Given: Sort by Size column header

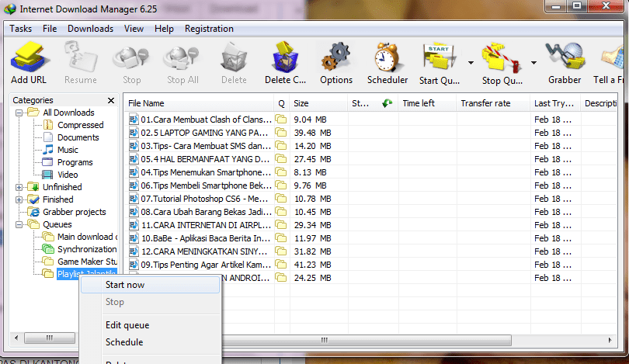Looking at the screenshot, I should pyautogui.click(x=318, y=103).
